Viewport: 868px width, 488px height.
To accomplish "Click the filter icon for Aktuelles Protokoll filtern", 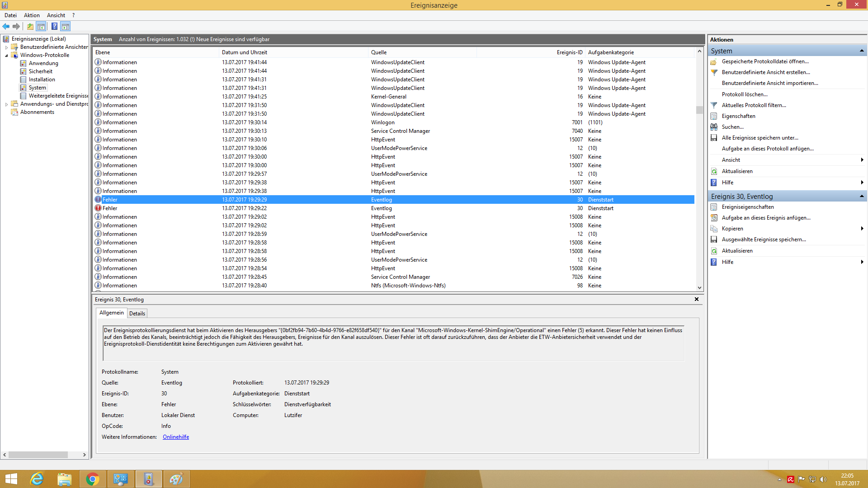I will 714,105.
